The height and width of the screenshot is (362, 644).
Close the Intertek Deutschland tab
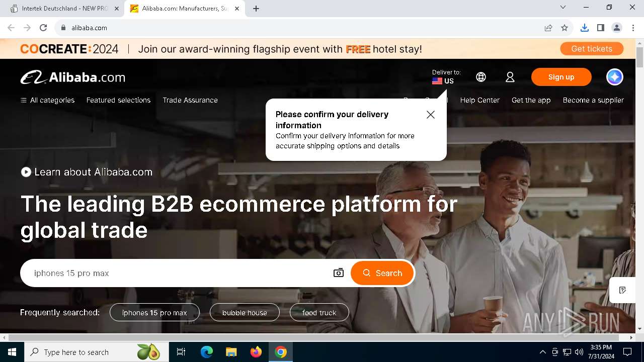(x=117, y=9)
